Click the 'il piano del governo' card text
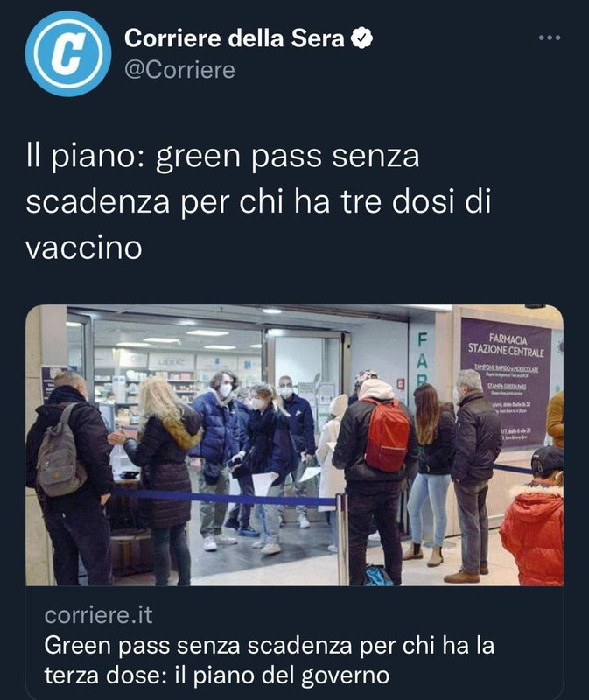 coord(282,675)
